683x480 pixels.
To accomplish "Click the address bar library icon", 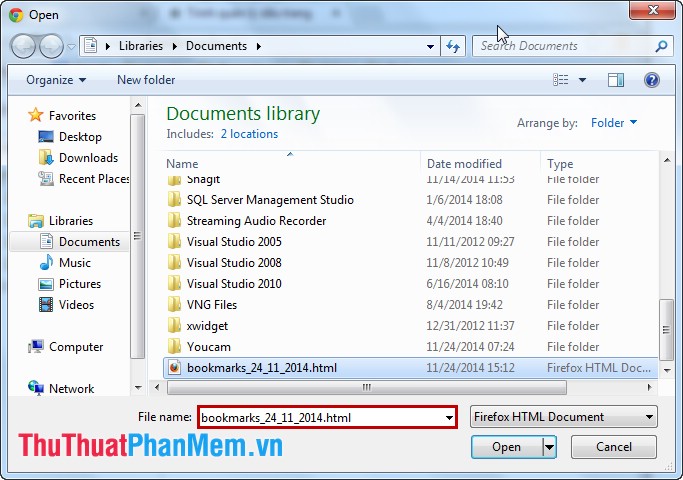I will (x=90, y=46).
